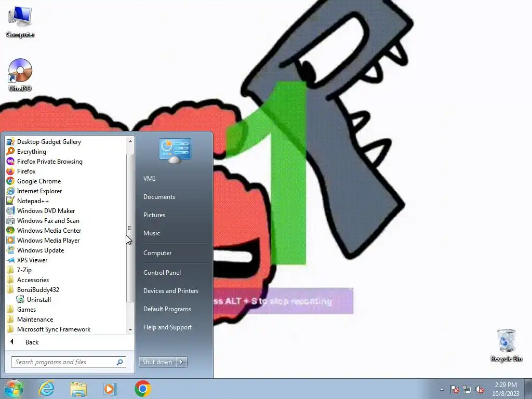Open Shut down options arrow
Viewport: 532px width, 399px height.
[x=181, y=362]
